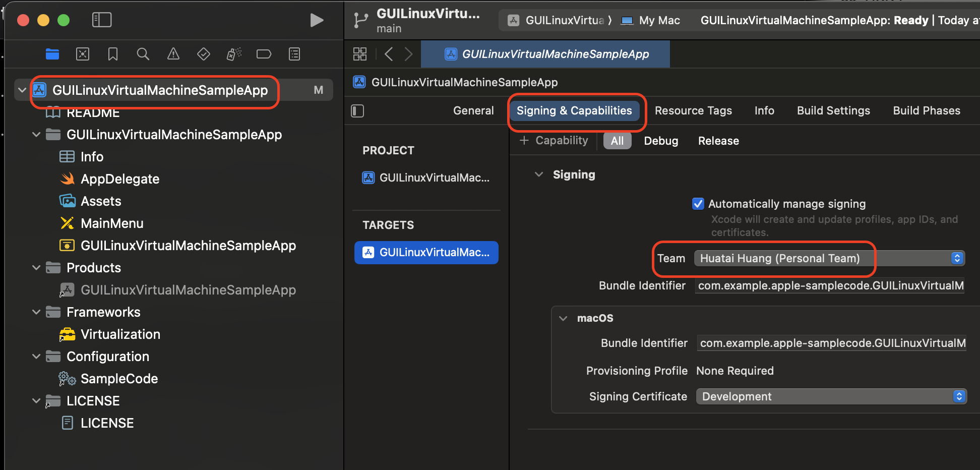980x470 pixels.
Task: Collapse the Frameworks folder
Action: click(x=36, y=312)
